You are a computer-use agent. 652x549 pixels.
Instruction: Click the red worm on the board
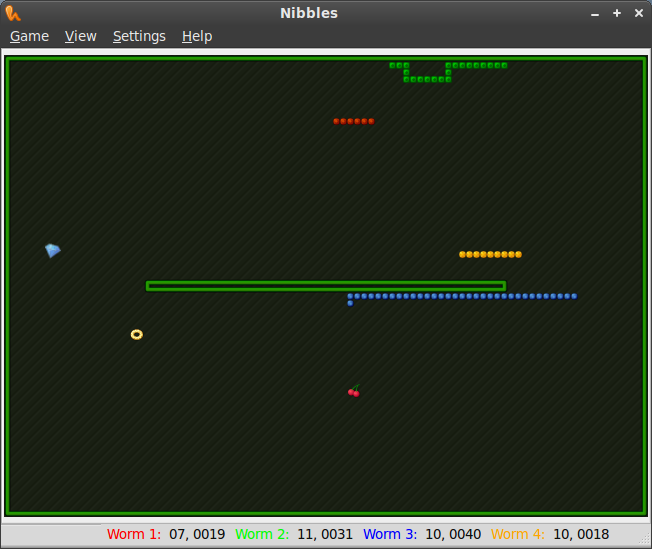coord(354,121)
